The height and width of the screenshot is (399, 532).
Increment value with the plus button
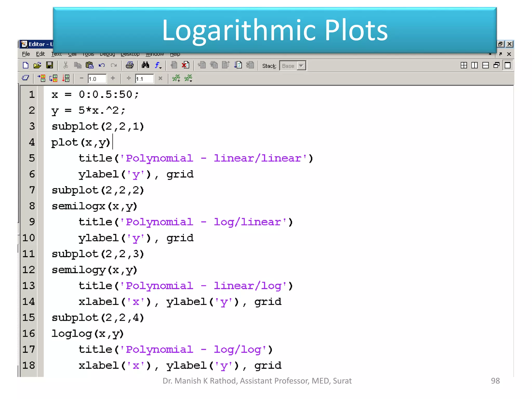point(113,78)
